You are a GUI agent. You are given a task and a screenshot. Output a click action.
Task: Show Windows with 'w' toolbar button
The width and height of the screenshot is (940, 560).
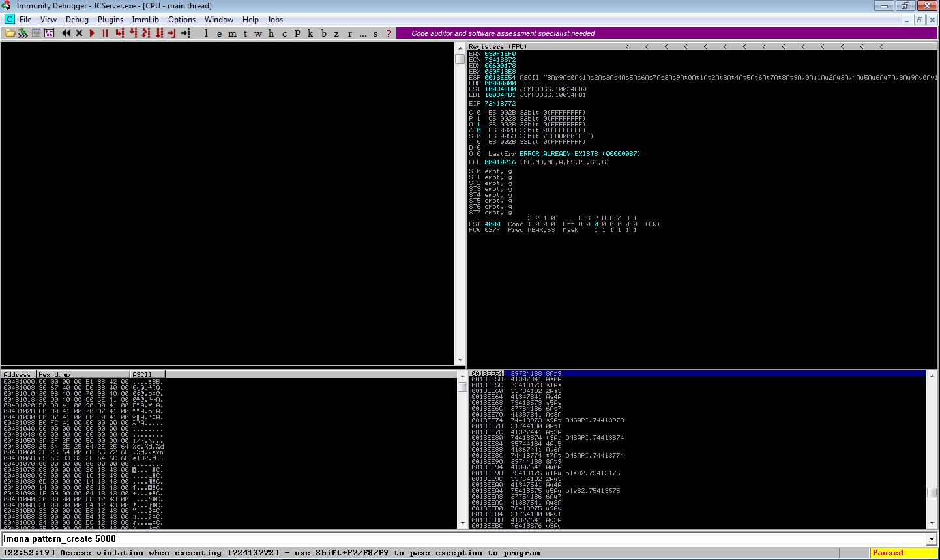tap(258, 33)
